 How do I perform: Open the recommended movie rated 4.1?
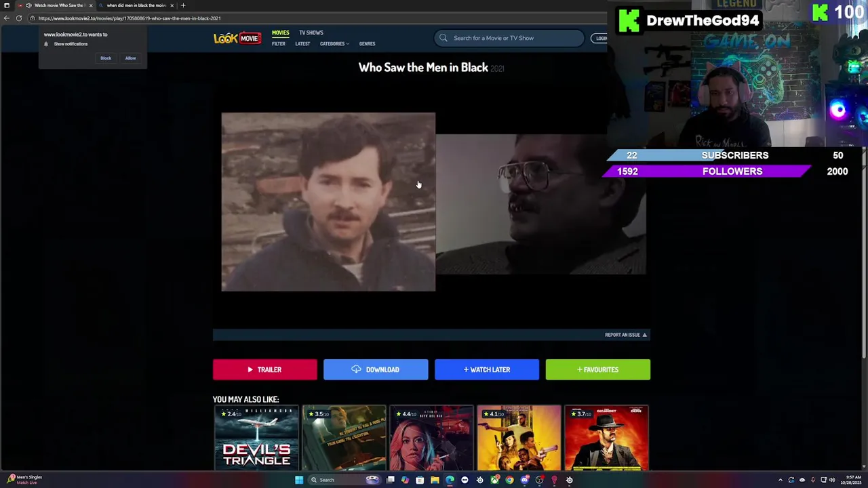click(519, 438)
